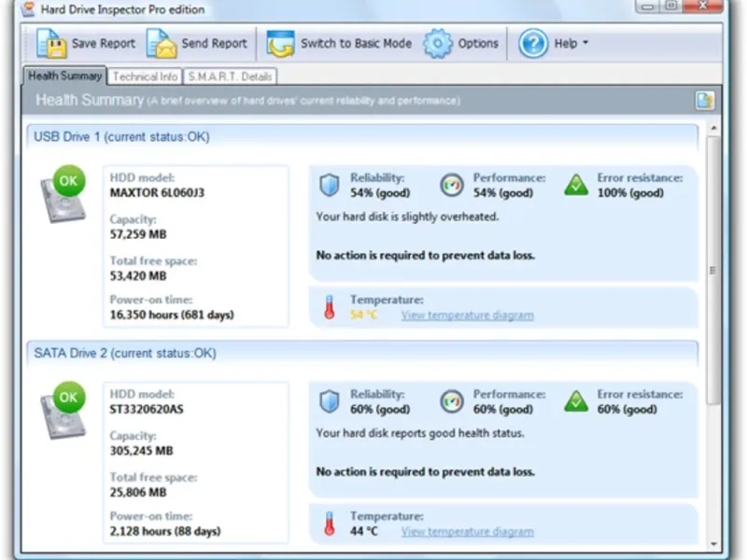Click the scrollbar down arrow

pyautogui.click(x=713, y=544)
